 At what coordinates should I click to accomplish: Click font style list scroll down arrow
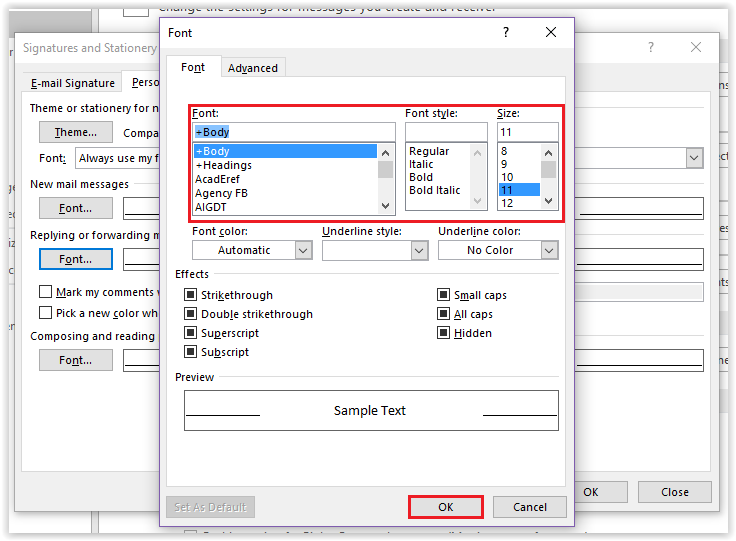[477, 201]
